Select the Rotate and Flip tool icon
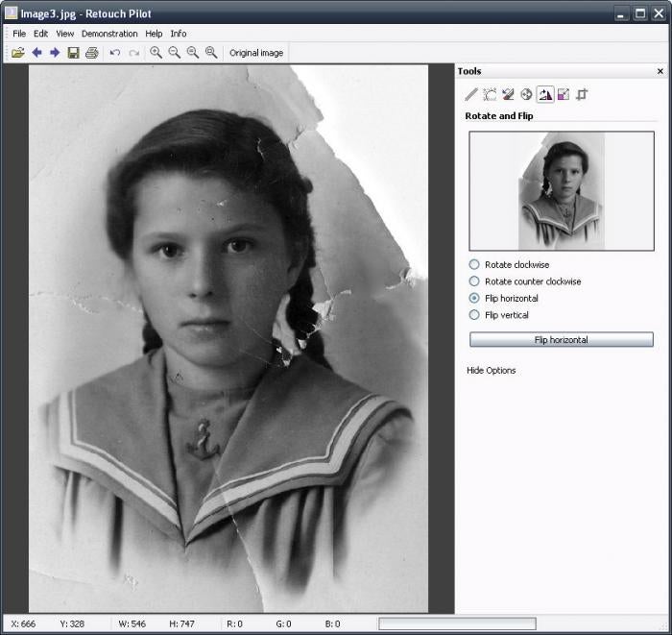Screen dimensions: 672x635 544,94
